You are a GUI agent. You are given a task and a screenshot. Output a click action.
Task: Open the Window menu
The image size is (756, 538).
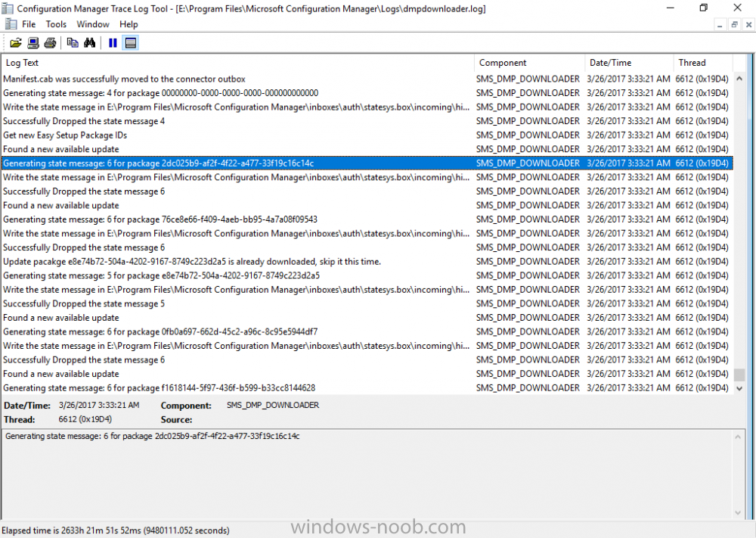[x=92, y=24]
